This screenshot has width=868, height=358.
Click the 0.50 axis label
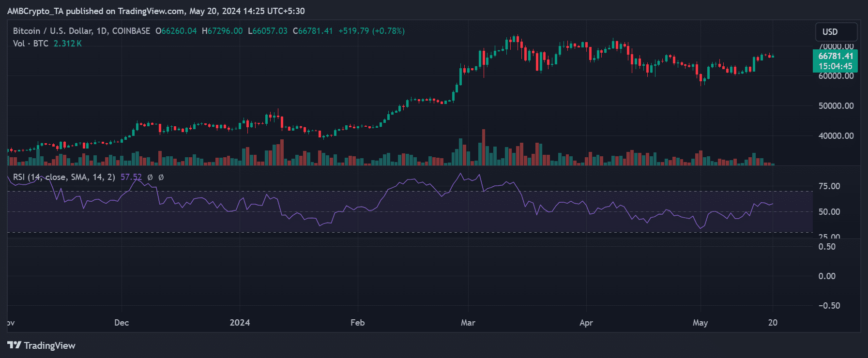coord(827,247)
